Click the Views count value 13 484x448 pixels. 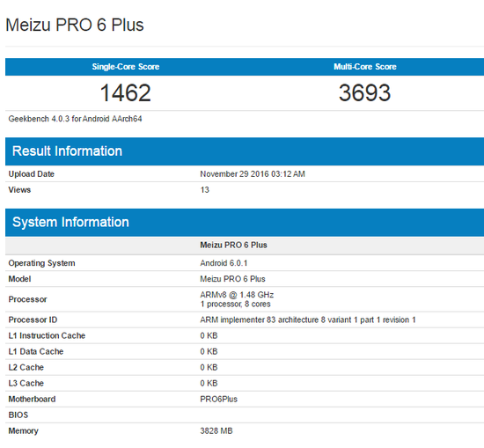(205, 190)
